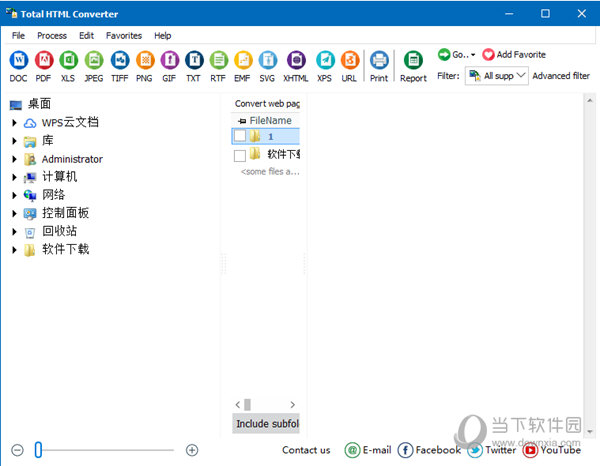Screen dimensions: 600x466
Task: Click the zoom out minus icon
Action: (17, 450)
